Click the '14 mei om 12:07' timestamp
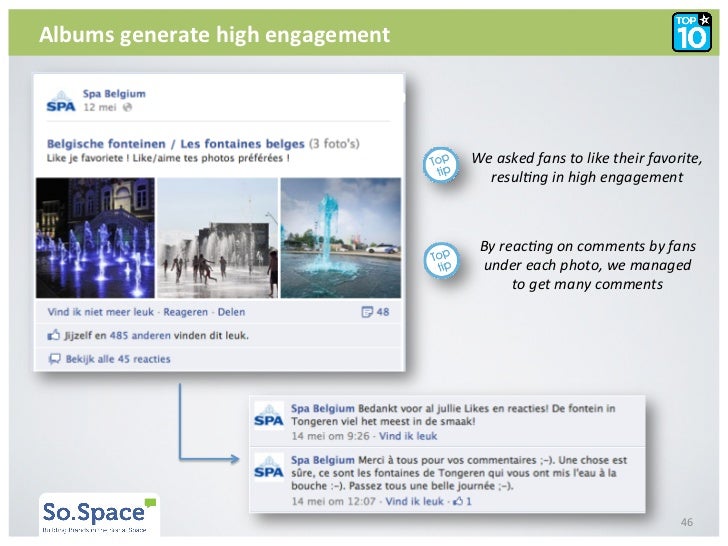This screenshot has height=546, width=728. pyautogui.click(x=334, y=501)
